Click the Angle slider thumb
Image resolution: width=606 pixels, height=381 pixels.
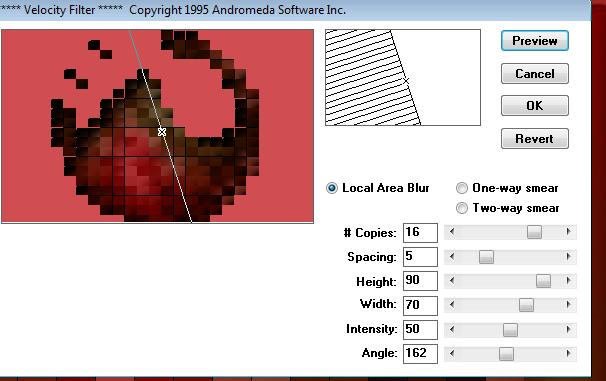(x=506, y=354)
